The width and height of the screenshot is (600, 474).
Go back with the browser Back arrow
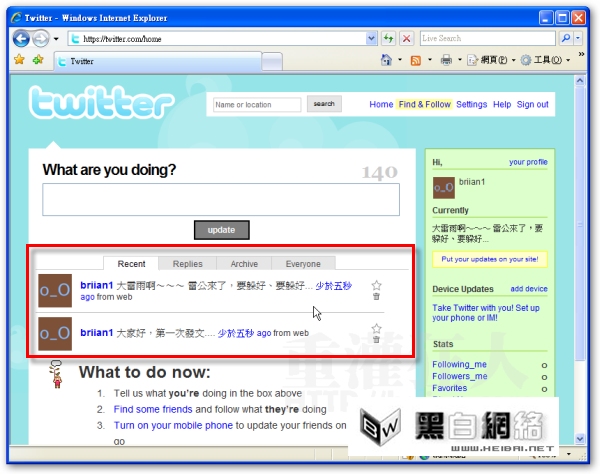click(21, 39)
